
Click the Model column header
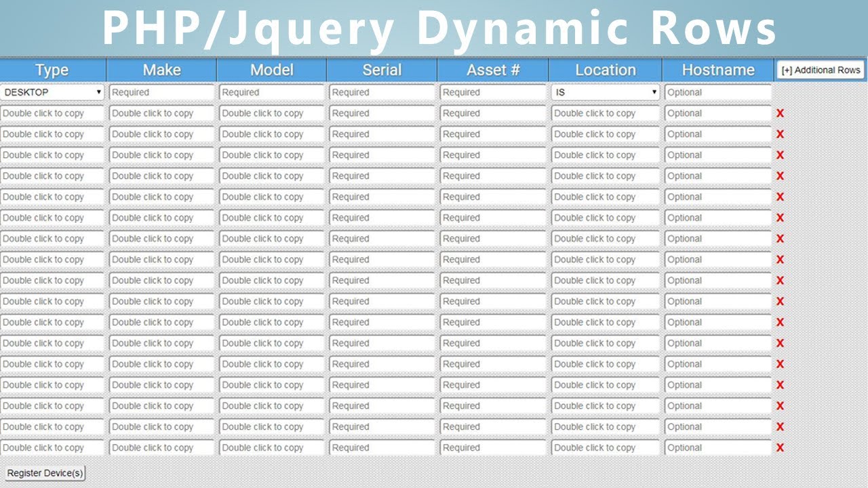point(271,70)
